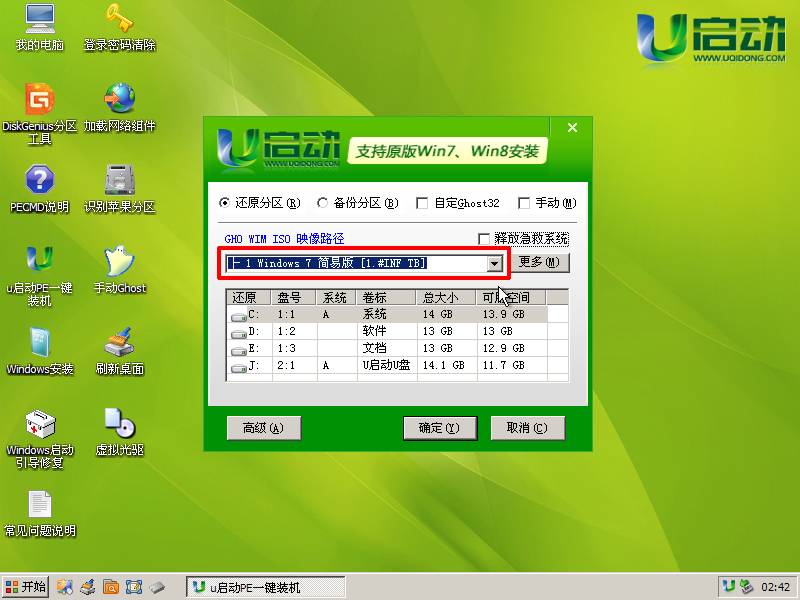The width and height of the screenshot is (800, 600).
Task: Open the login password clear key icon
Action: (119, 19)
